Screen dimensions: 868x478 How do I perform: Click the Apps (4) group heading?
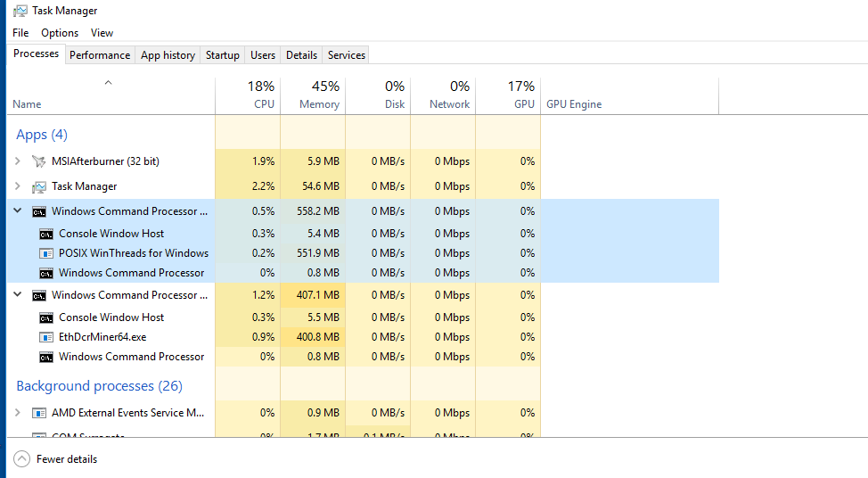tap(42, 135)
